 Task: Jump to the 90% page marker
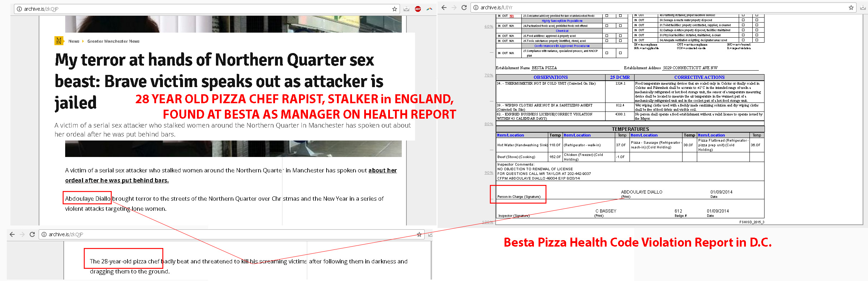489,173
